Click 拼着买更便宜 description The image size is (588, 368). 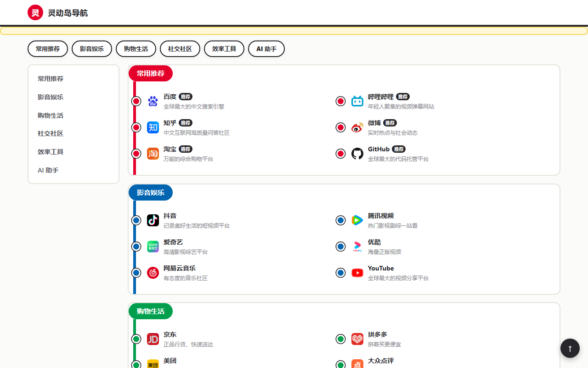(x=384, y=345)
